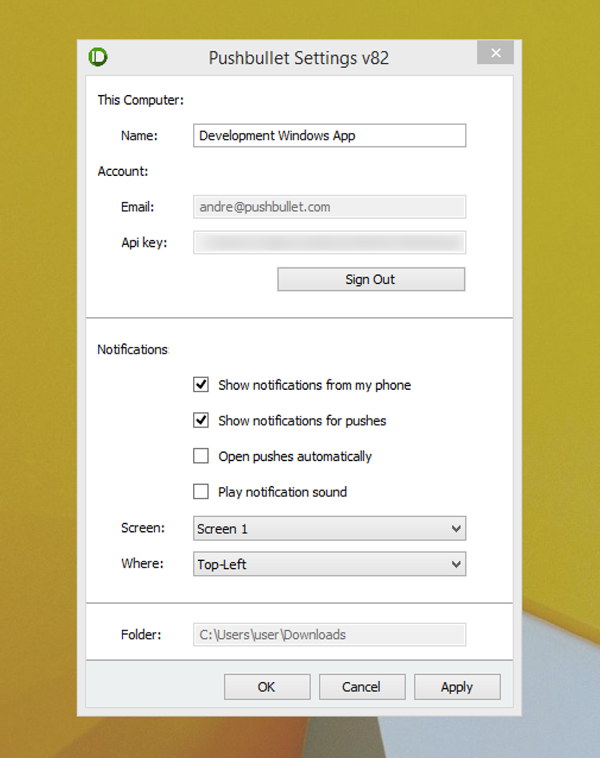Click the Downloads Folder path field
The image size is (600, 758).
329,635
